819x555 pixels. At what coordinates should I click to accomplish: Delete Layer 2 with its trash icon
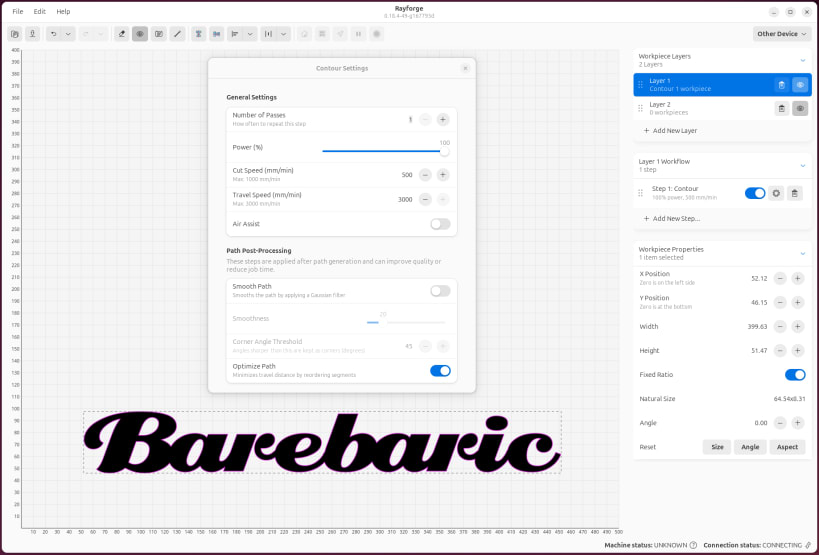pyautogui.click(x=781, y=109)
